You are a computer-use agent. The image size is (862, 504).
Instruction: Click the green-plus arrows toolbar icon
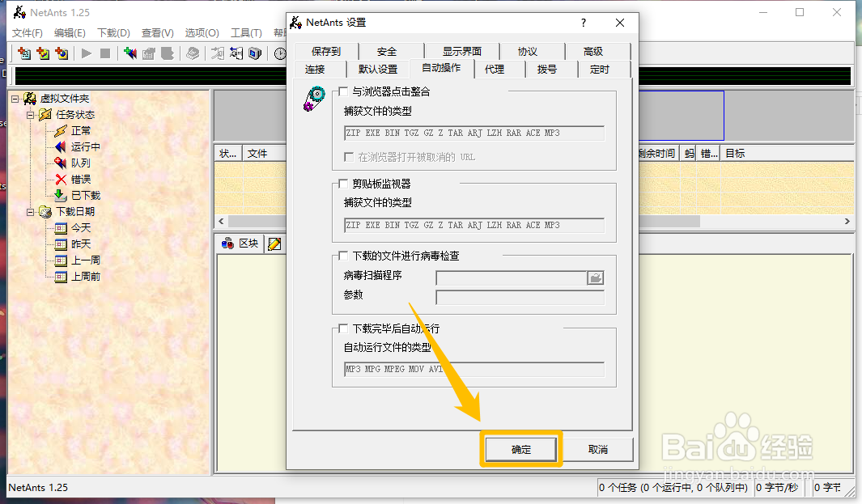(x=130, y=53)
